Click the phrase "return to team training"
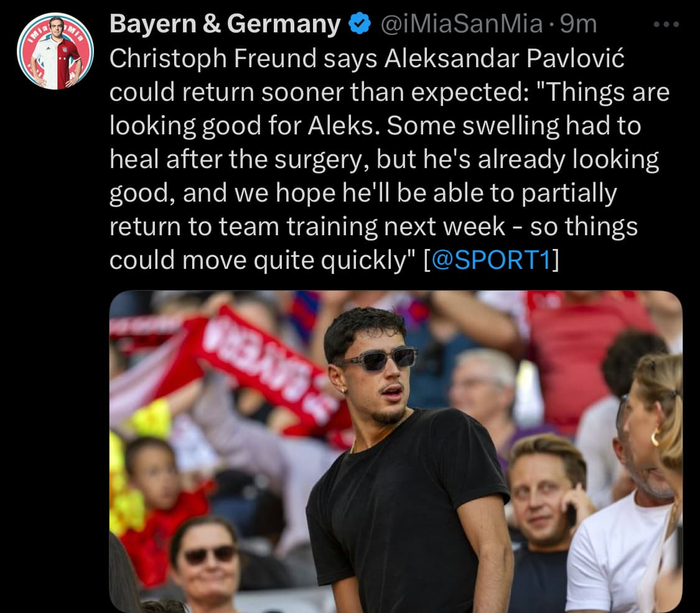Viewport: 700px width, 613px height. [245, 227]
